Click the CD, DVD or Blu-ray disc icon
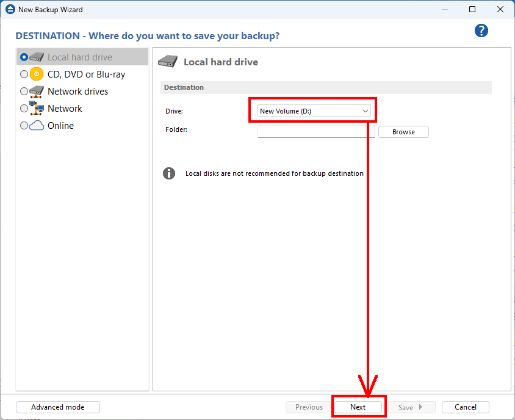Viewport: 515px width, 420px height. click(x=37, y=74)
